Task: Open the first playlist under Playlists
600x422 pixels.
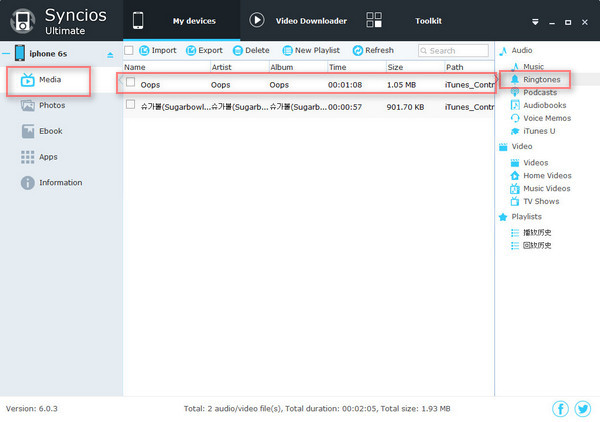Action: pos(531,233)
